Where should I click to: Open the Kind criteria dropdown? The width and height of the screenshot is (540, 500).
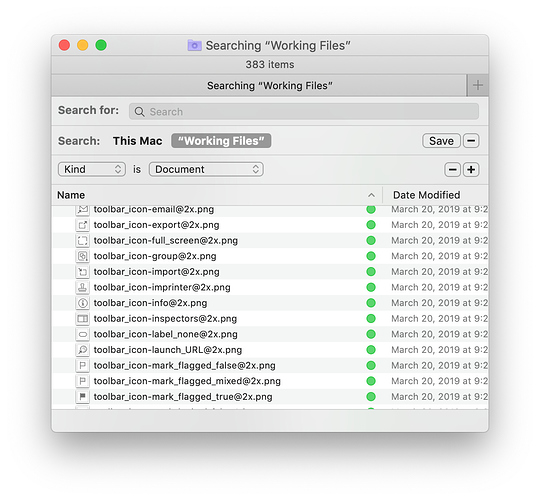pos(92,169)
